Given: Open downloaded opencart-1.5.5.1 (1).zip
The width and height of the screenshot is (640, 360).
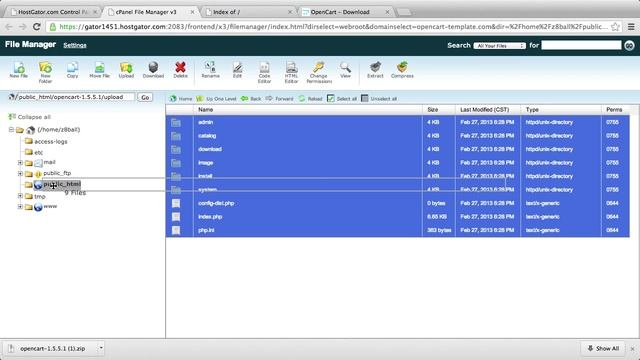Looking at the screenshot, I should point(52,349).
